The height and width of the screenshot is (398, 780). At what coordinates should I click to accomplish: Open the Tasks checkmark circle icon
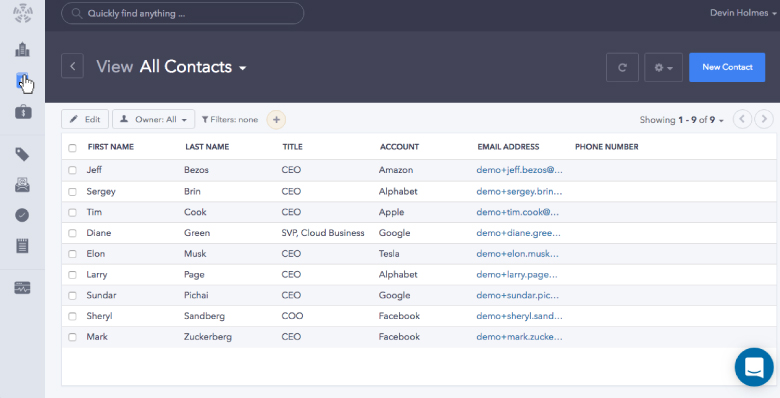coord(22,215)
